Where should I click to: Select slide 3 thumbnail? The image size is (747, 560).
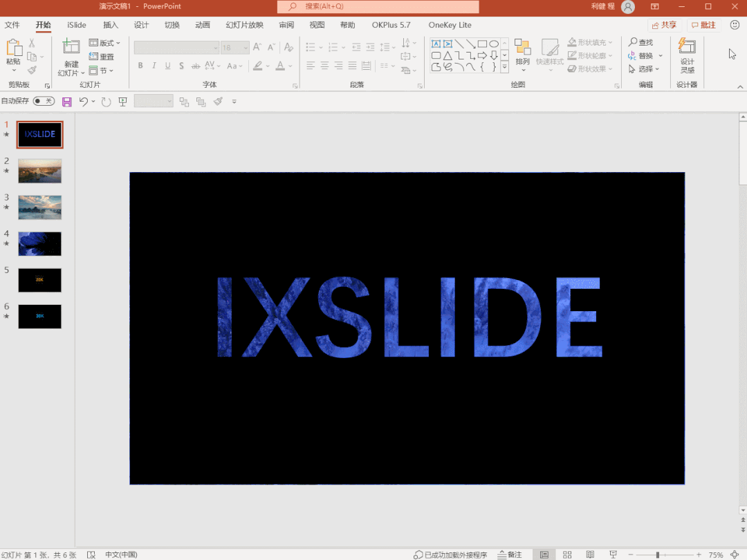point(40,207)
